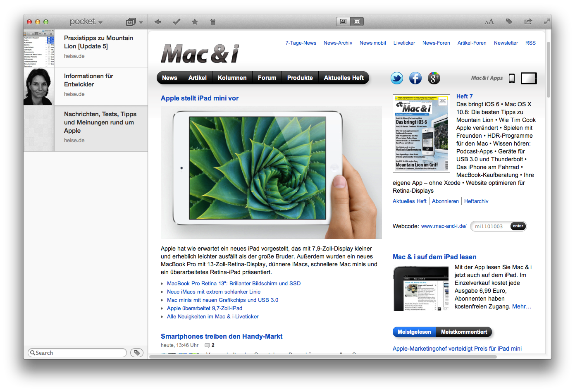The image size is (575, 392).
Task: Click the iPad mini article image
Action: pos(271,172)
